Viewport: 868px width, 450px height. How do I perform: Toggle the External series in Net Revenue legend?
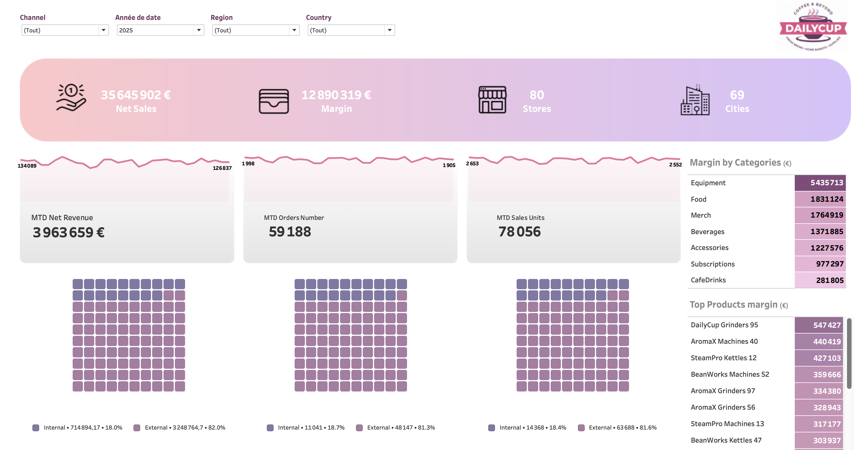tap(137, 427)
